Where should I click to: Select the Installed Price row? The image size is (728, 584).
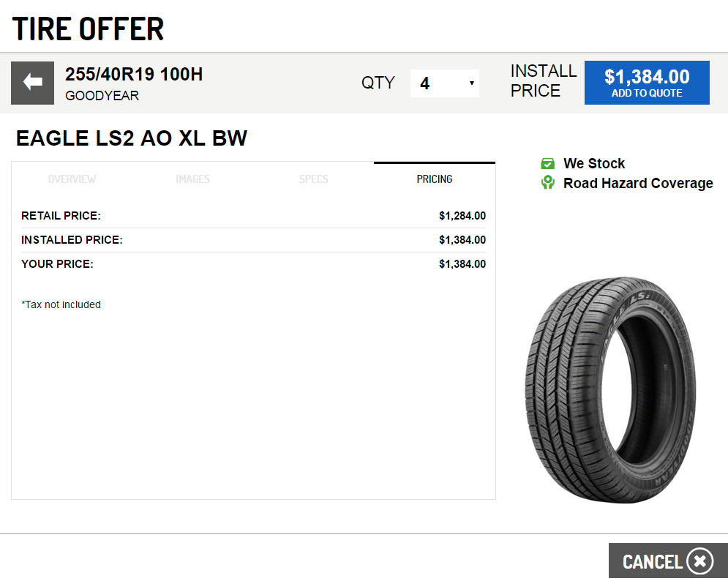point(253,240)
